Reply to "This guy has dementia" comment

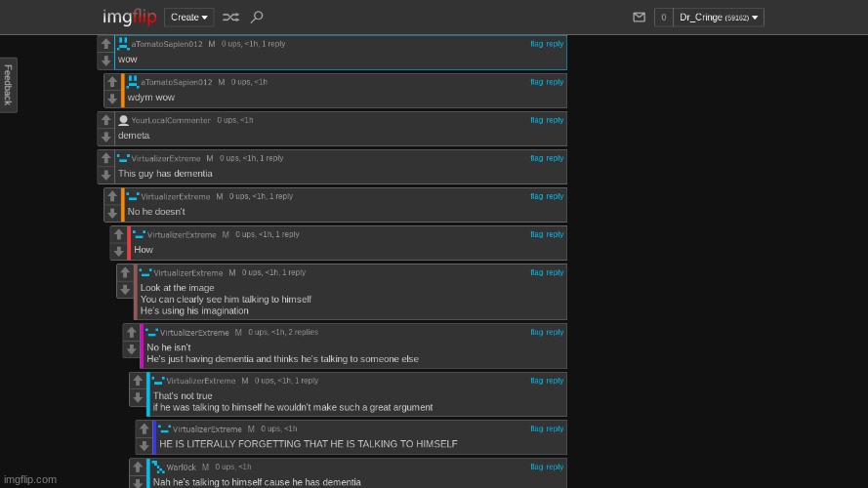[555, 158]
